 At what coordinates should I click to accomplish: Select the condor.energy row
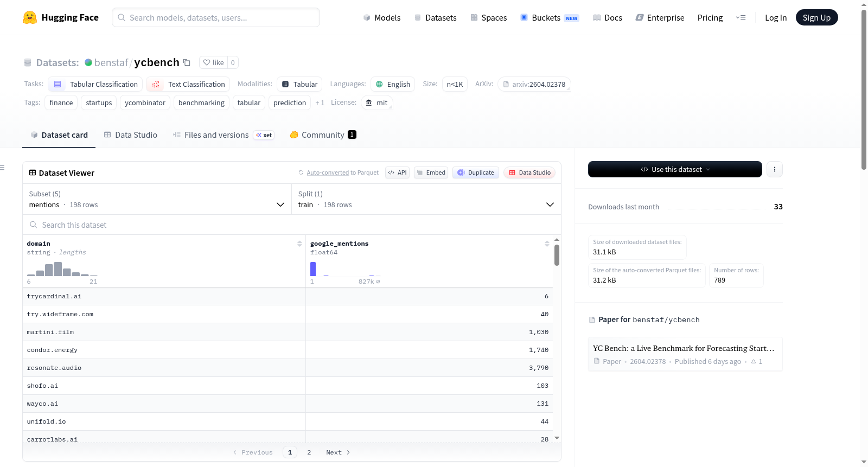pyautogui.click(x=288, y=350)
